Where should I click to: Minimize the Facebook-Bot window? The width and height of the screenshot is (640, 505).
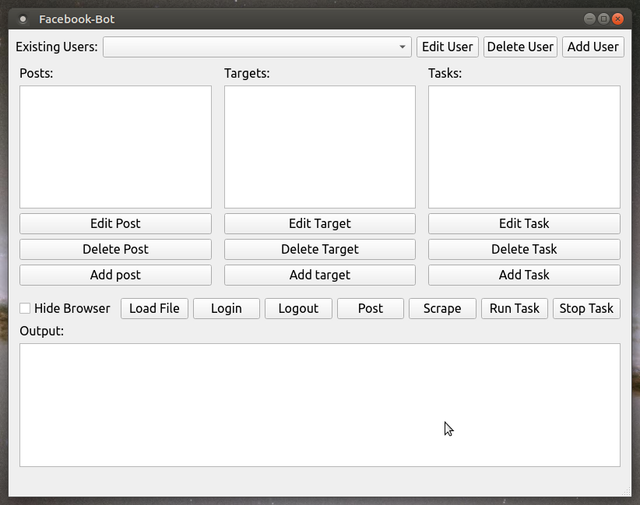pyautogui.click(x=589, y=19)
